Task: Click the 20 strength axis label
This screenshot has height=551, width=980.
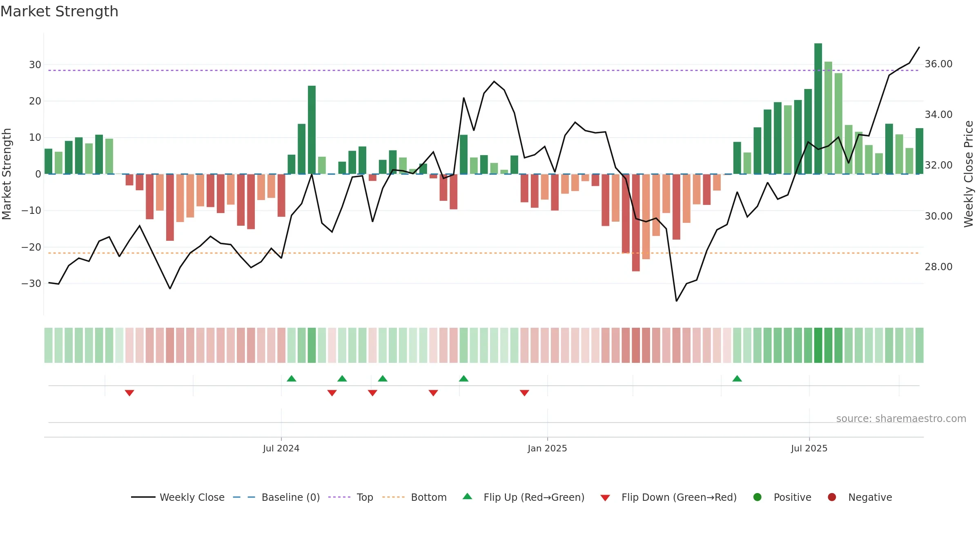Action: [x=35, y=101]
